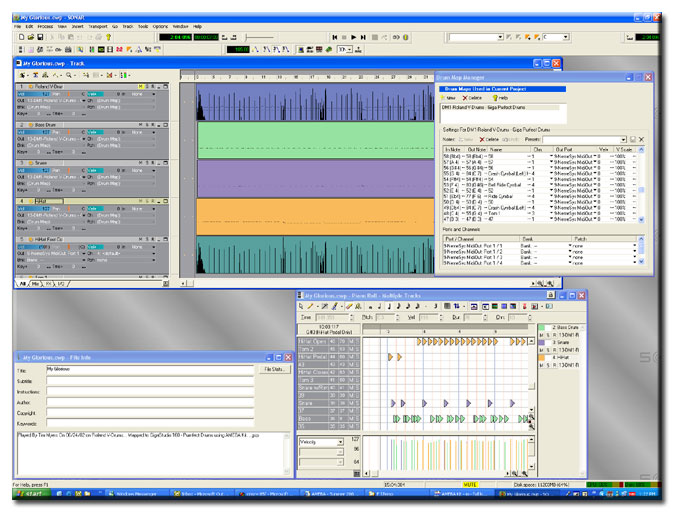The height and width of the screenshot is (513, 675).
Task: Click the green icon right of the tempo display
Action: (329, 49)
